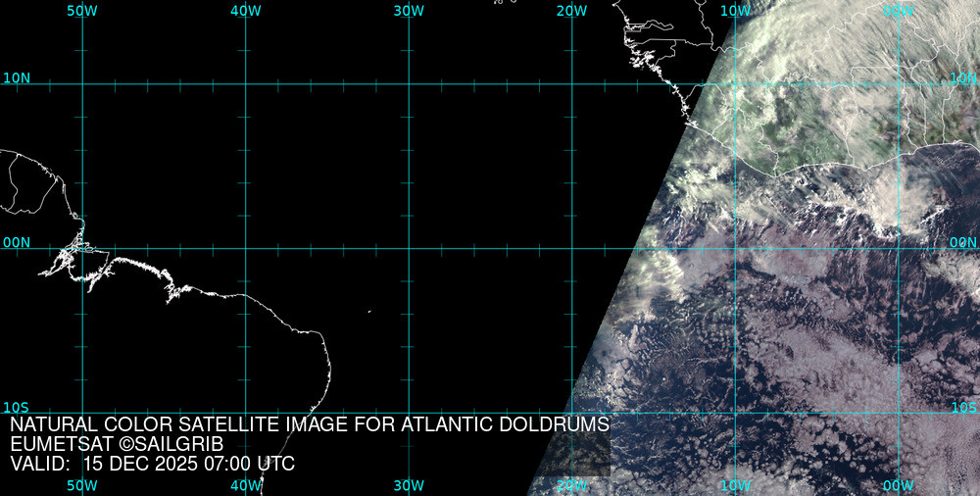
Task: Click grid intersection of equator and 30W
Action: pos(409,248)
